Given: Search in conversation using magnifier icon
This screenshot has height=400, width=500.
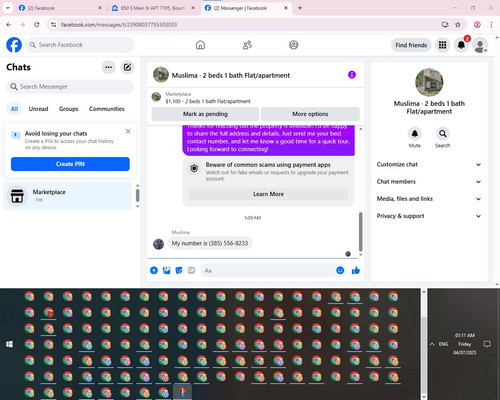Looking at the screenshot, I should (x=443, y=134).
